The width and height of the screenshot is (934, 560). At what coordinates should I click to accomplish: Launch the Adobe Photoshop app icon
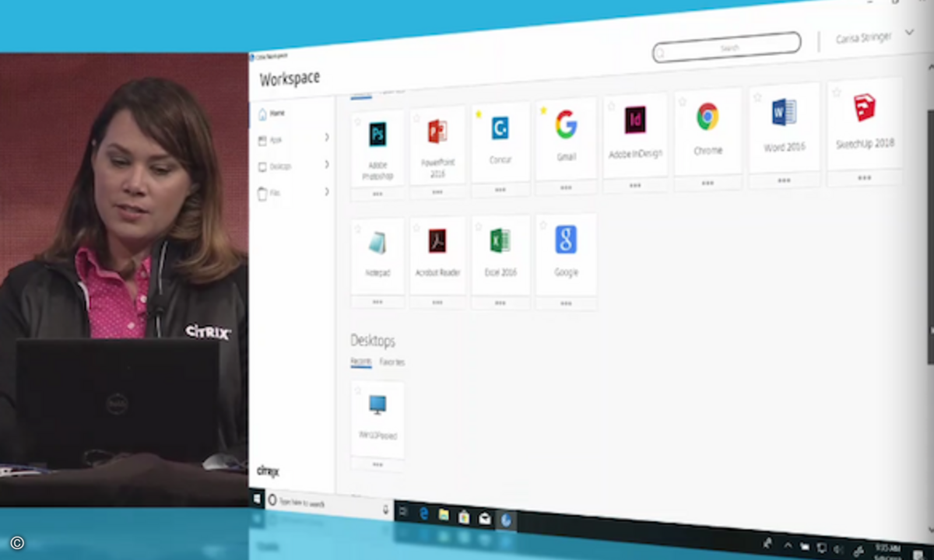(x=377, y=135)
